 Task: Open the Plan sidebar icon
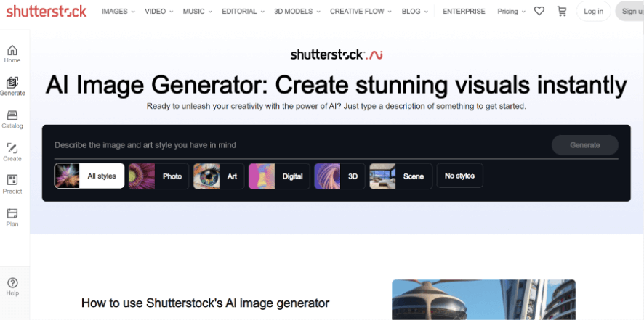pos(12,214)
